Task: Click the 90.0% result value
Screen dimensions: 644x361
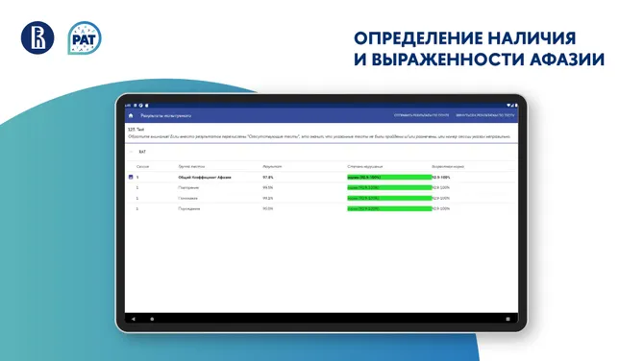Action: [268, 208]
